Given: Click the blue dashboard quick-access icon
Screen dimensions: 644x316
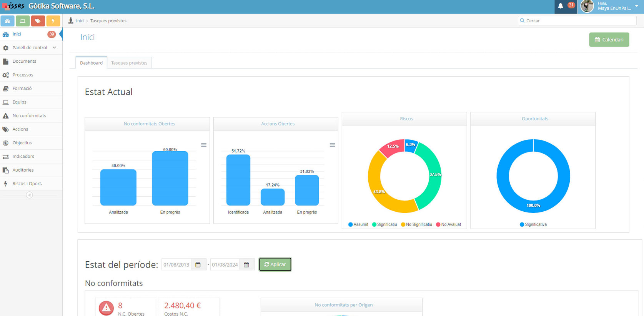Looking at the screenshot, I should click(x=7, y=21).
